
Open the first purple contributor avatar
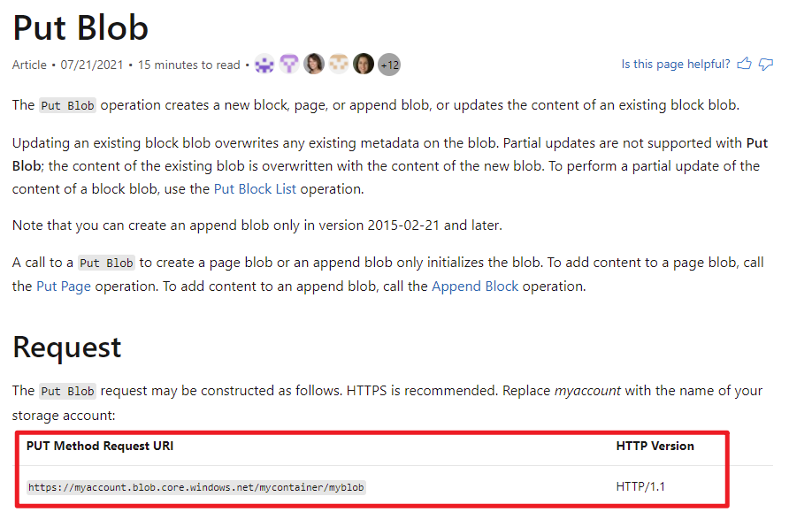click(264, 65)
